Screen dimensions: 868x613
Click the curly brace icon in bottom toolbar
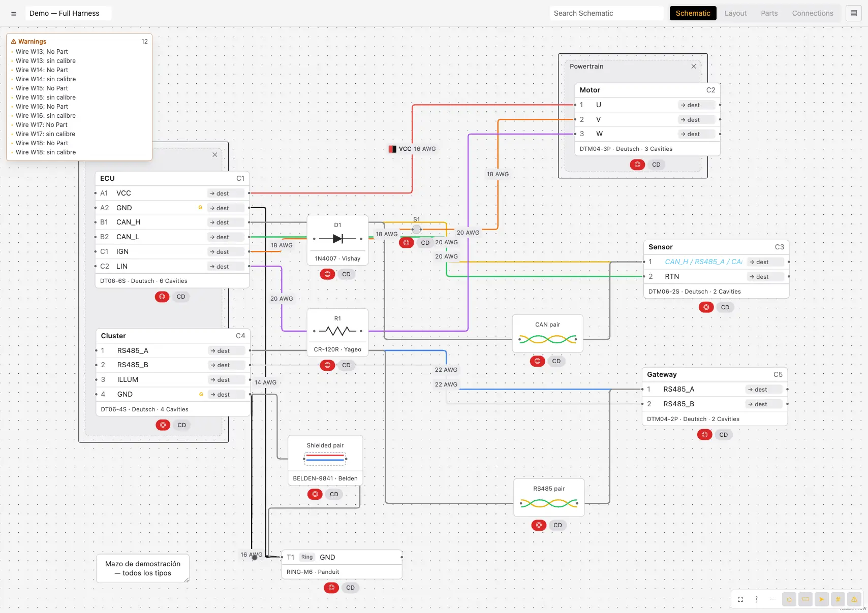757,599
